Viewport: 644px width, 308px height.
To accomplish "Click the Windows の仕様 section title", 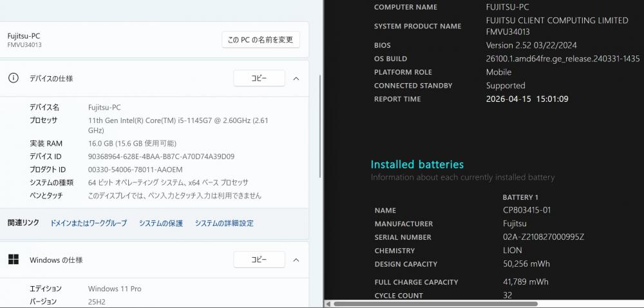I will click(56, 260).
